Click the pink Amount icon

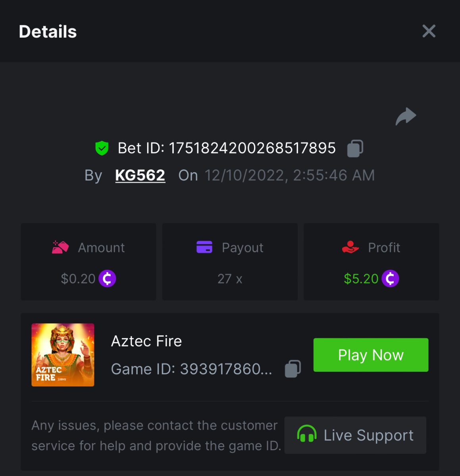60,248
